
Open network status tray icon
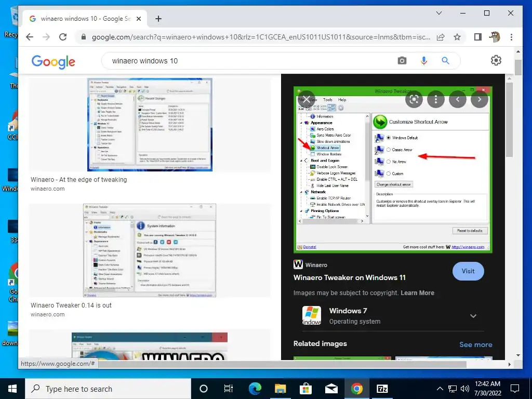coord(453,389)
